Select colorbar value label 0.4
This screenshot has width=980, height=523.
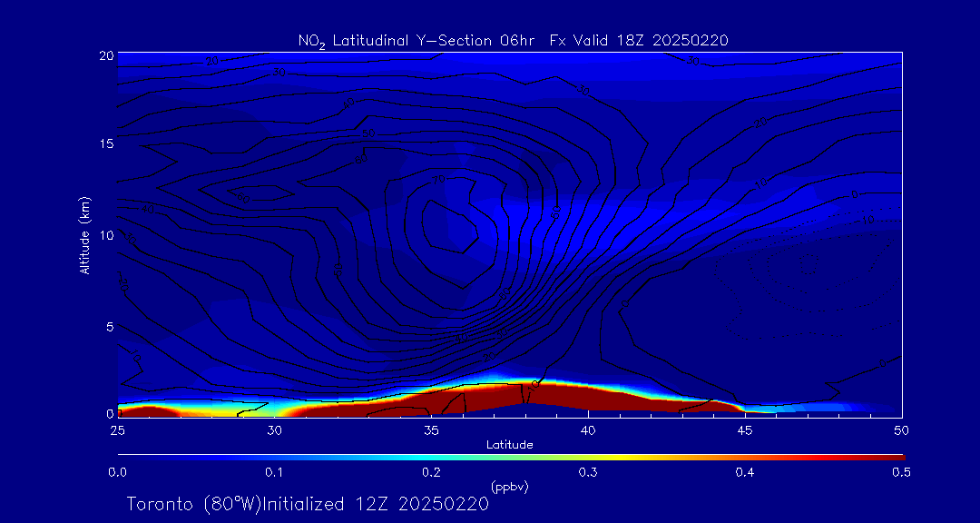click(745, 473)
